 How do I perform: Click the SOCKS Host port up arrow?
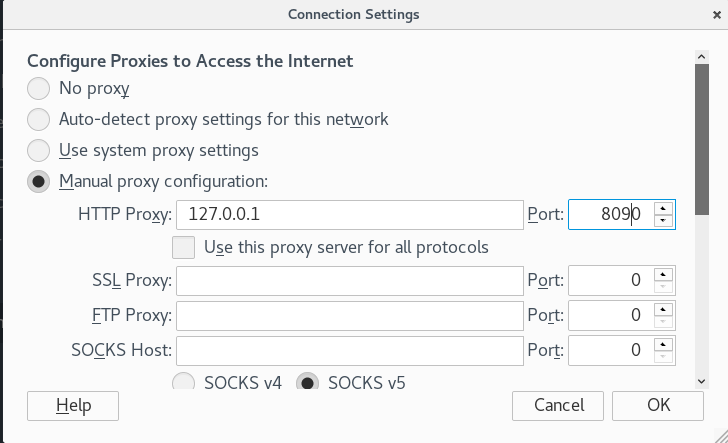663,345
